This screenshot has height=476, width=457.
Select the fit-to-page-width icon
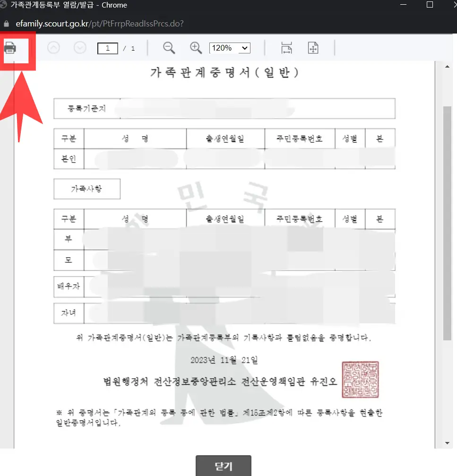pyautogui.click(x=286, y=48)
